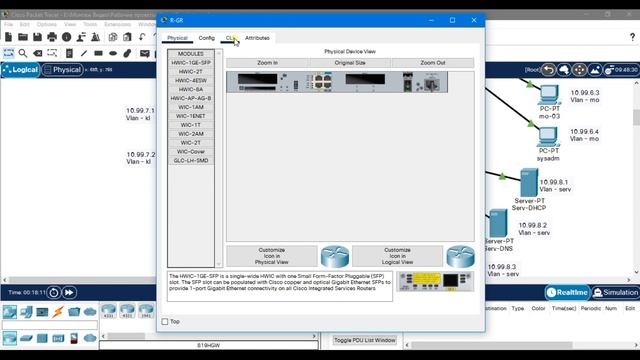Image resolution: width=640 pixels, height=360 pixels.
Task: Open file with the folder icon
Action: click(23, 37)
